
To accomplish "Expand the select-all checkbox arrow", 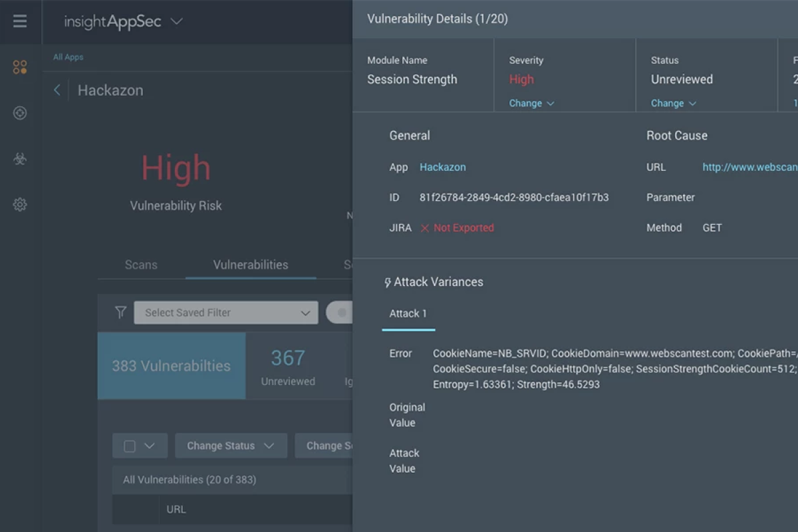I will pos(150,446).
